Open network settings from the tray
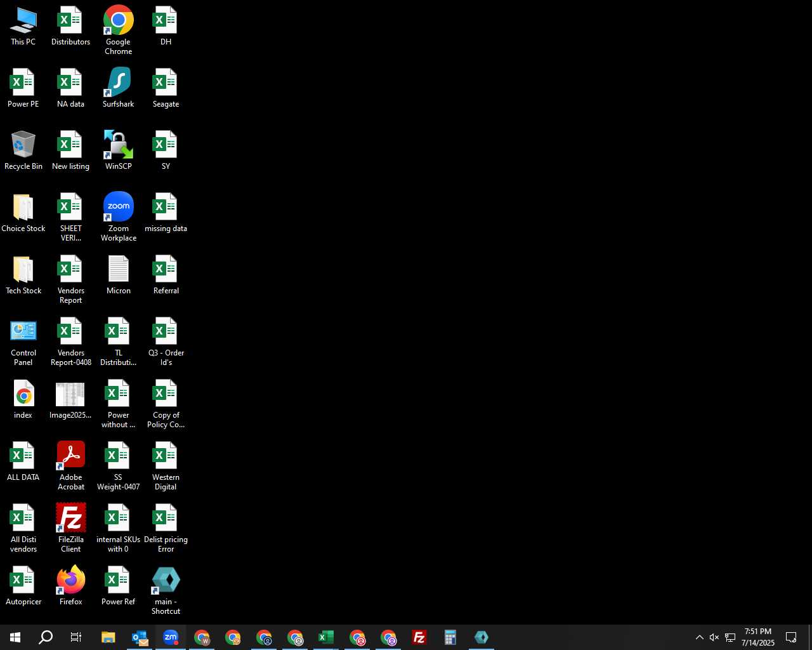Image resolution: width=812 pixels, height=650 pixels. [730, 637]
